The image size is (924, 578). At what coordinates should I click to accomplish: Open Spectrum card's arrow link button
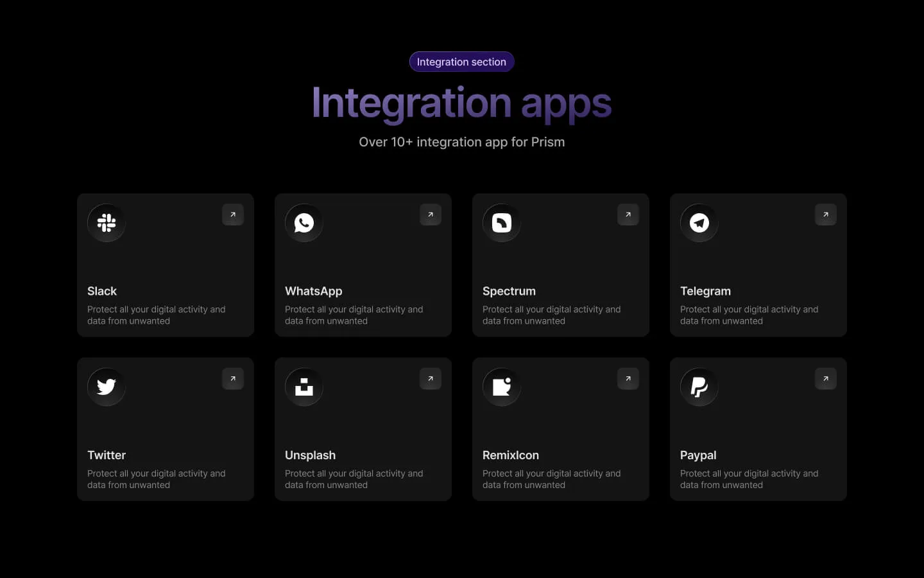[x=628, y=215]
